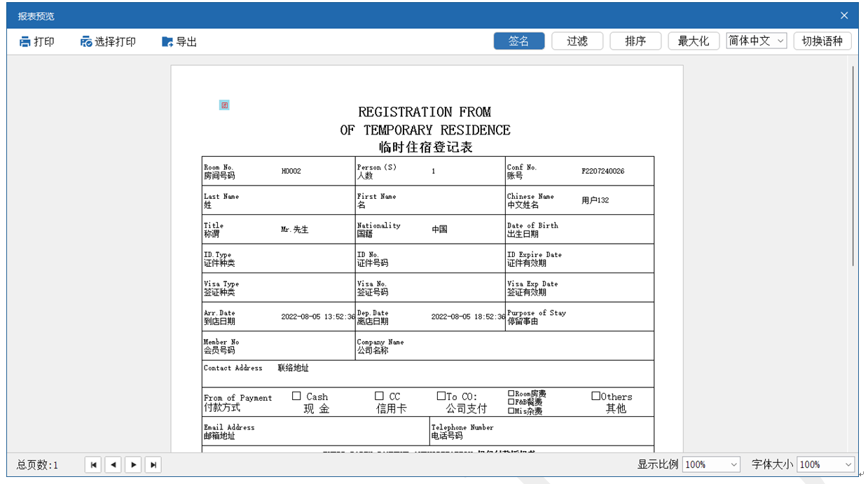
Task: Tick the F&B餐费 checkbox
Action: pyautogui.click(x=511, y=402)
